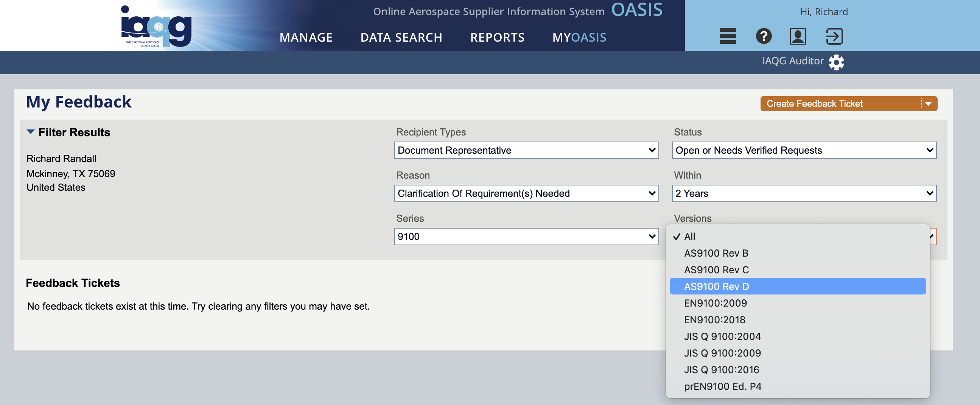Click the United States text
This screenshot has height=405, width=980.
(56, 187)
